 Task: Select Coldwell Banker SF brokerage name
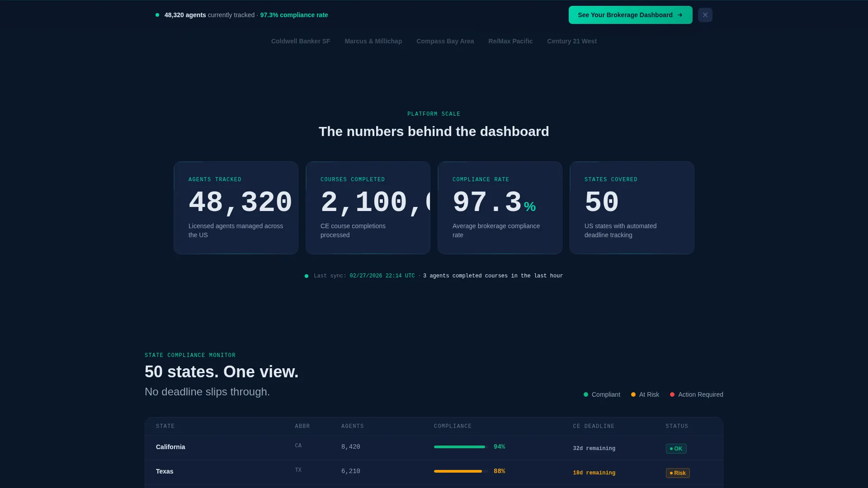(301, 41)
